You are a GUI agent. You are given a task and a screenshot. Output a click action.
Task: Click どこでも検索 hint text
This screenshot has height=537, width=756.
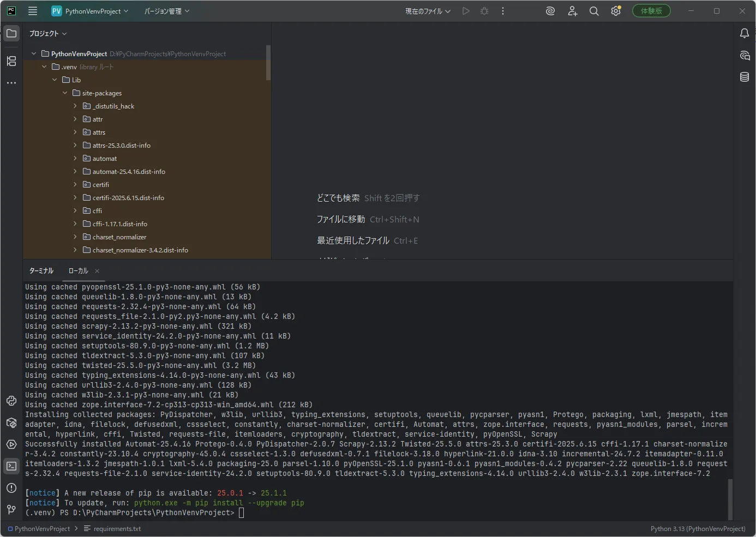tap(338, 198)
